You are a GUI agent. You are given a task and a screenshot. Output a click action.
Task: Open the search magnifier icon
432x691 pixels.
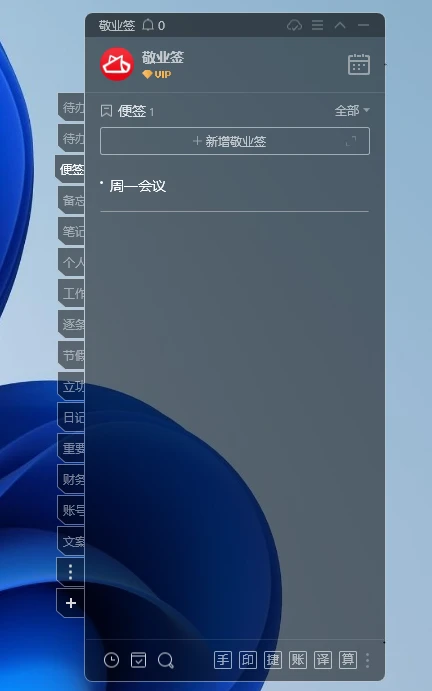point(166,661)
